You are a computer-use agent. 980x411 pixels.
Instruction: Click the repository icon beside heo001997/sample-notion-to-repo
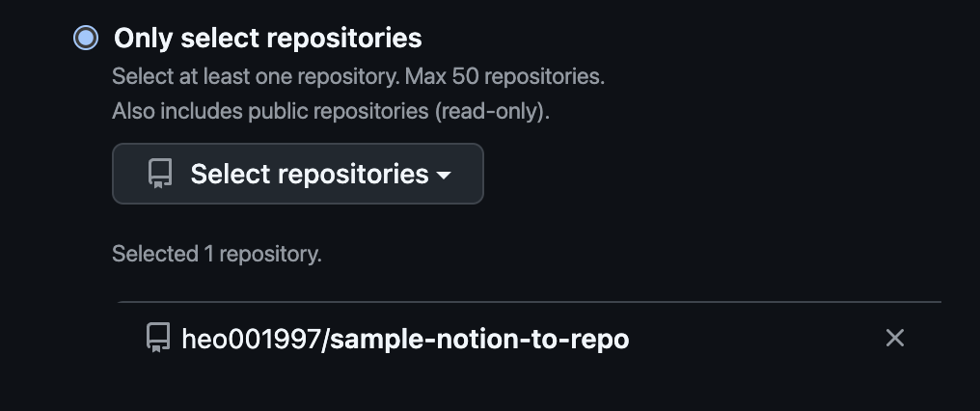pos(157,339)
